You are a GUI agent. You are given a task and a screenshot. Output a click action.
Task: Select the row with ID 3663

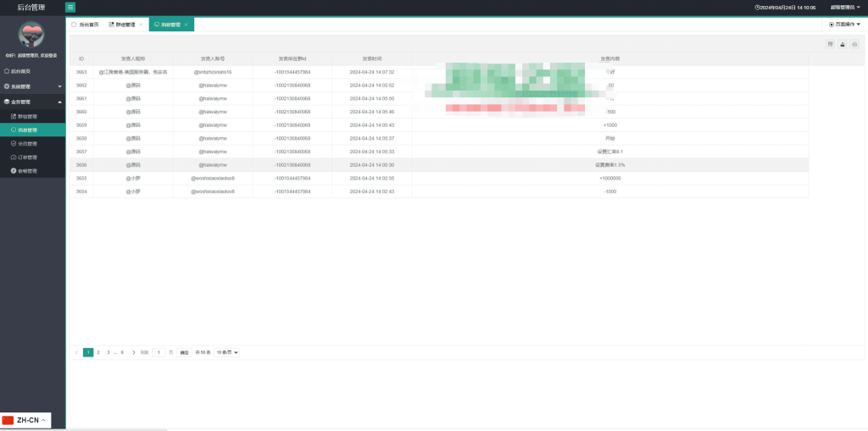pos(439,72)
